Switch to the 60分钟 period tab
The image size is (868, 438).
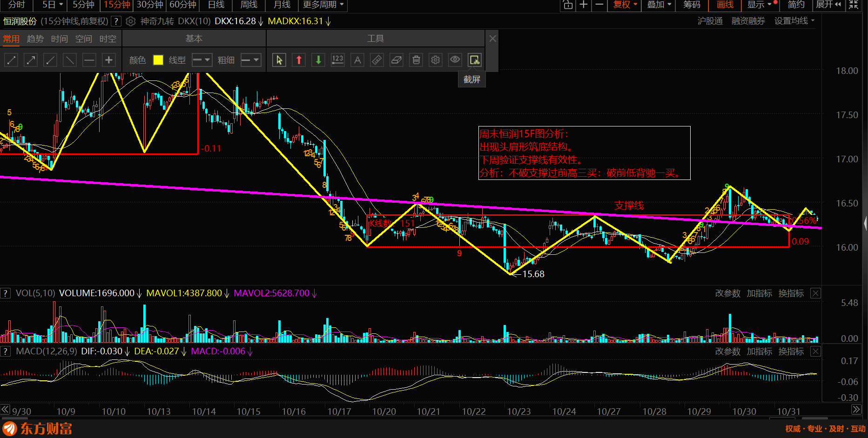pos(183,5)
